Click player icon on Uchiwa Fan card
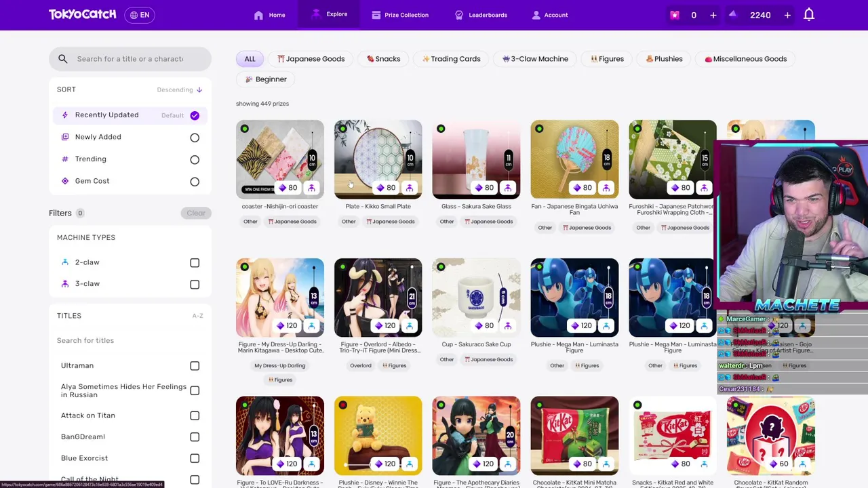The image size is (868, 488). coord(606,188)
